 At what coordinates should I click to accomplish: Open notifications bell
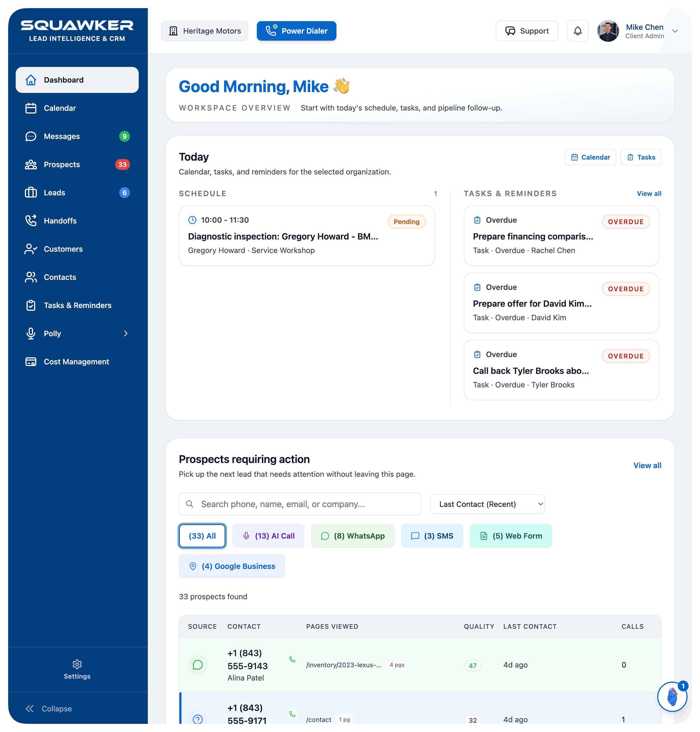(577, 31)
